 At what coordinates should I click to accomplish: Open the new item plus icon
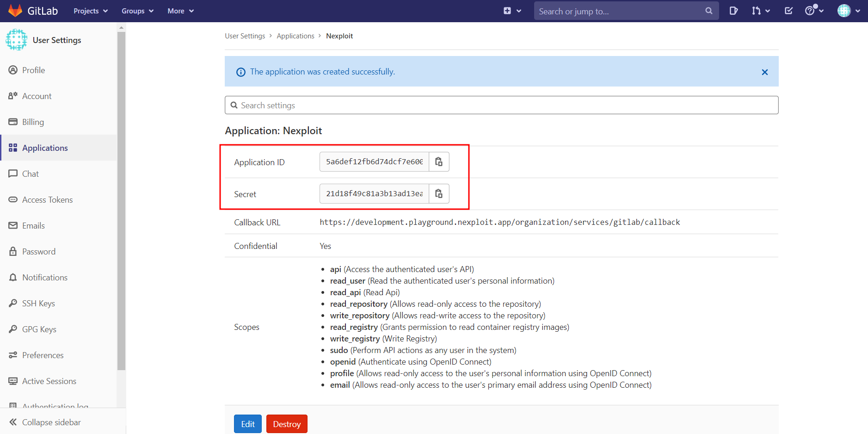point(507,11)
